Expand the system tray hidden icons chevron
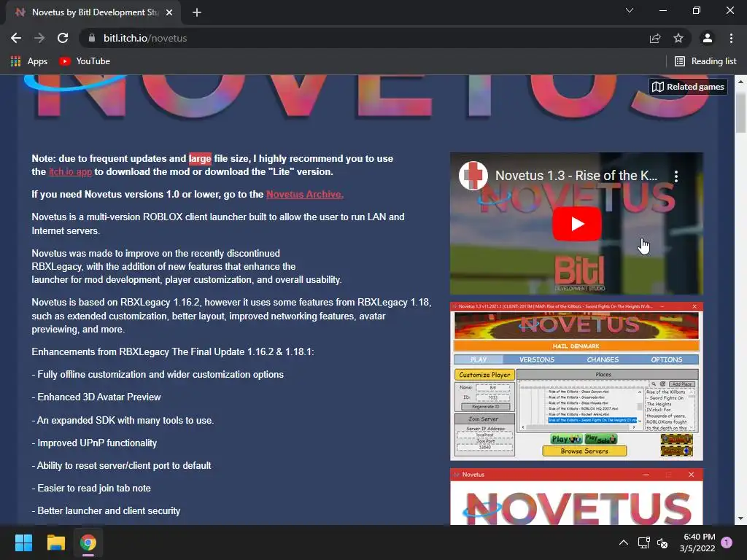 coord(623,542)
